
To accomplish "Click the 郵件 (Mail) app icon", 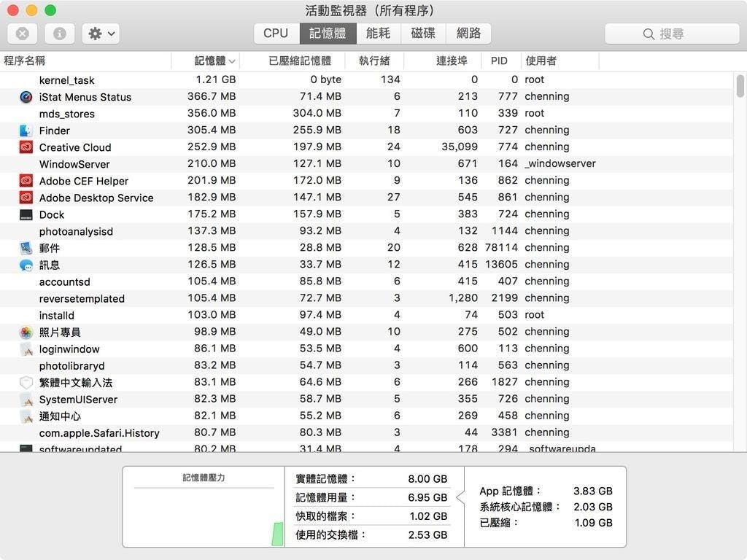I will (x=26, y=248).
